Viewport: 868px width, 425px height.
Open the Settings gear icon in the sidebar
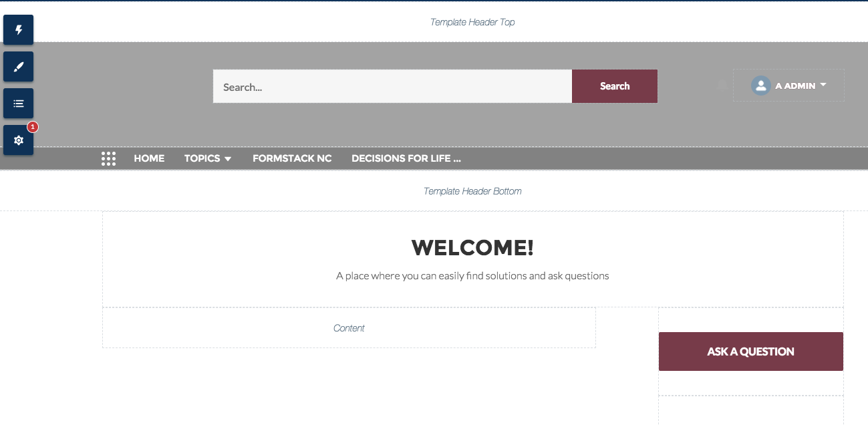pyautogui.click(x=18, y=140)
